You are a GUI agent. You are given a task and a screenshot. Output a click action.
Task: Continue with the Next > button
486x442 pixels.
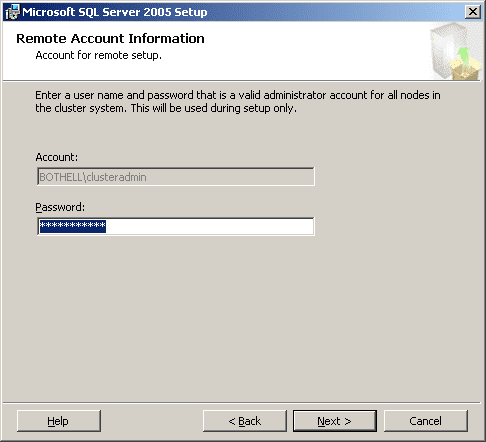335,421
